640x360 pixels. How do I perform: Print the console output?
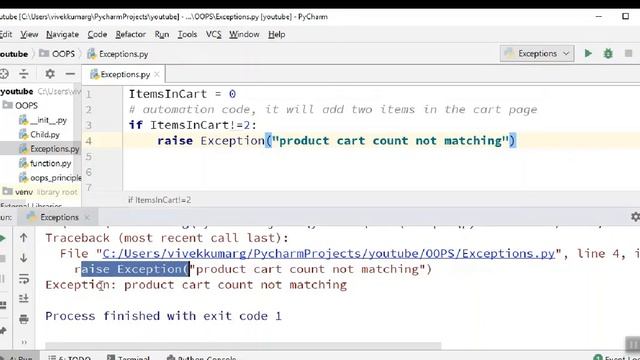click(x=24, y=319)
